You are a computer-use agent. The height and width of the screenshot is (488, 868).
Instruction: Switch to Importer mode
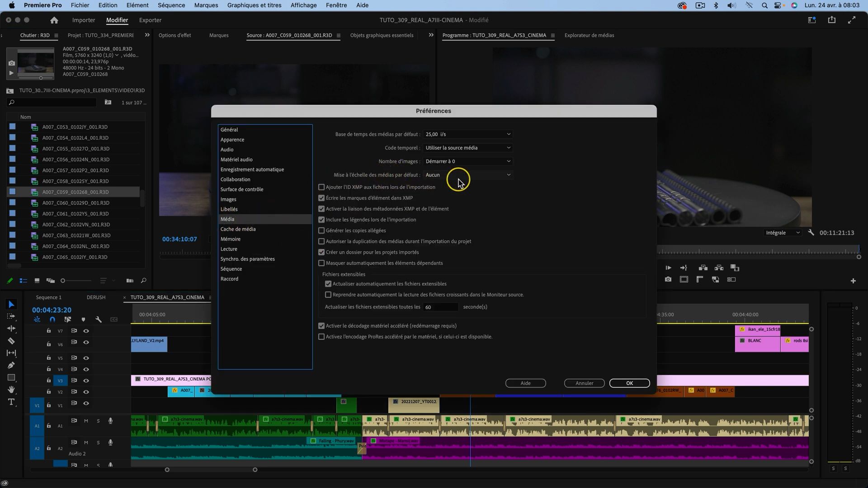(84, 20)
